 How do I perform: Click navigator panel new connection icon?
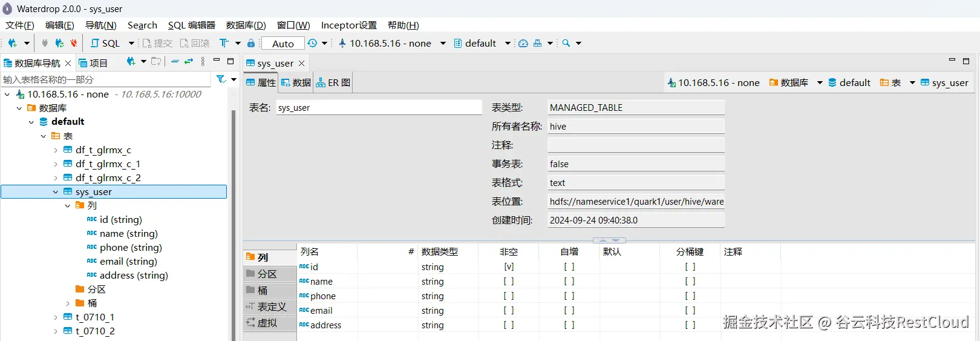tap(131, 61)
